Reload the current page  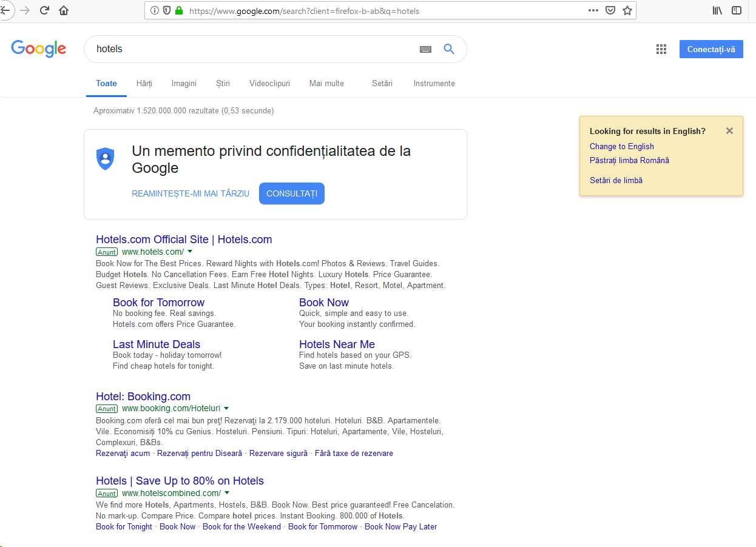(44, 10)
